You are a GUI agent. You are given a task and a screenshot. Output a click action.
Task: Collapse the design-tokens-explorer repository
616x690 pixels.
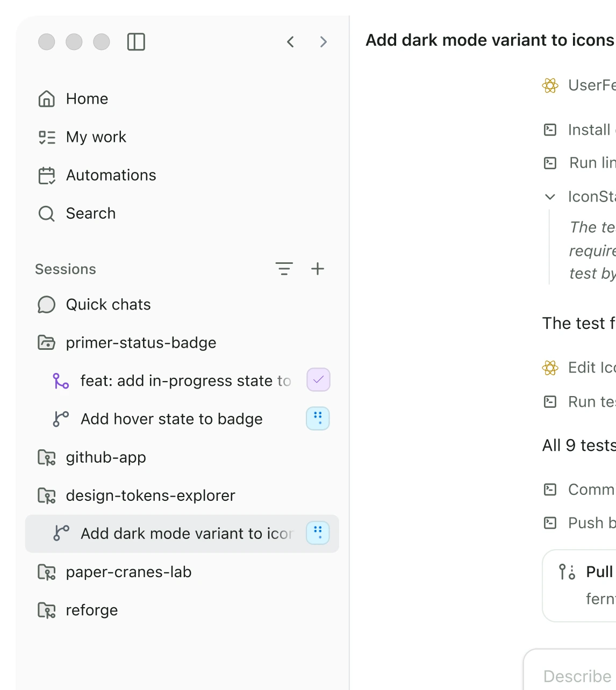point(182,495)
